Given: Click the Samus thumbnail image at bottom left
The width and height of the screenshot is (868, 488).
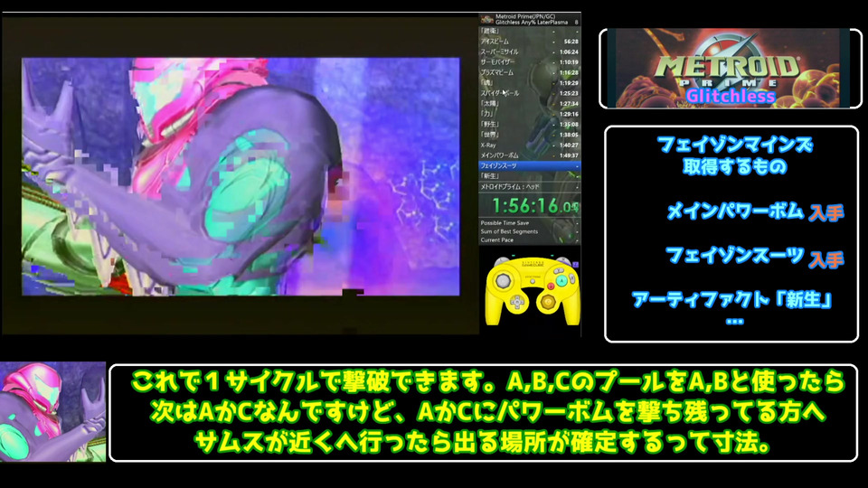Looking at the screenshot, I should (x=52, y=412).
